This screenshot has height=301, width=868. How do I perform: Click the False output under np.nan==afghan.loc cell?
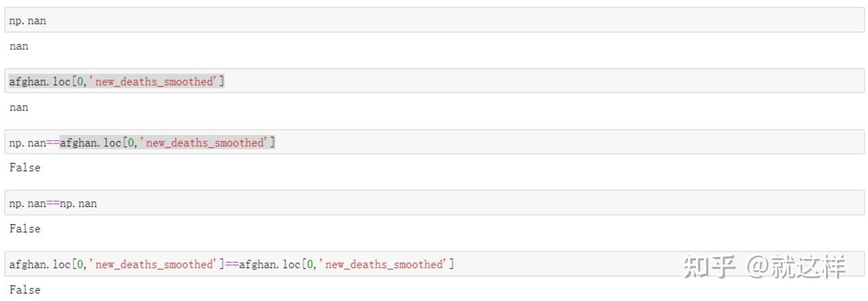tap(25, 168)
